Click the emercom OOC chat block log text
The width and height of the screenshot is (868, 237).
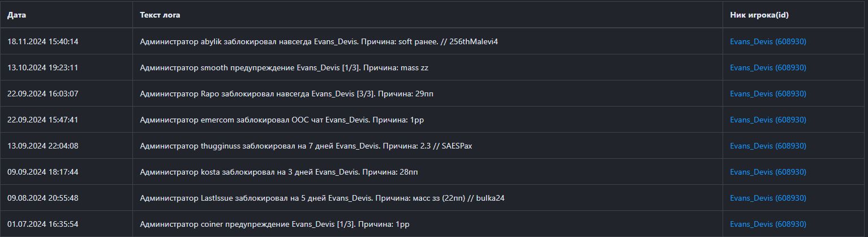[278, 120]
